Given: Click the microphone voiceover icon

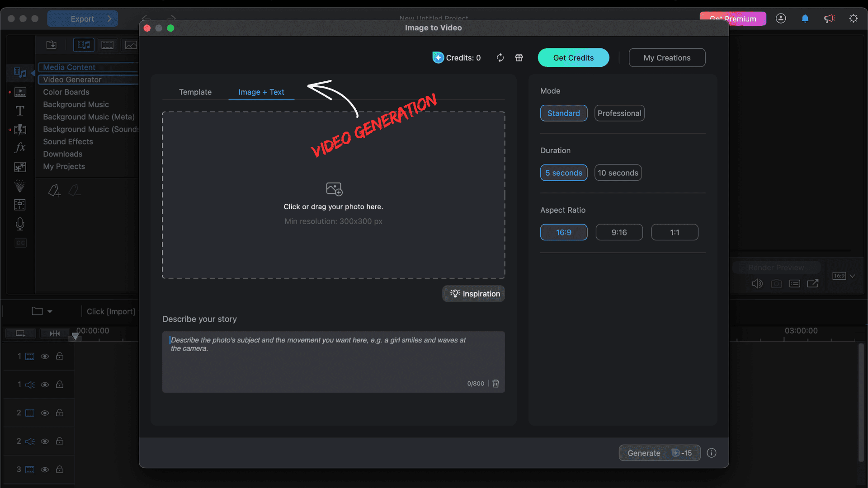Looking at the screenshot, I should point(20,224).
